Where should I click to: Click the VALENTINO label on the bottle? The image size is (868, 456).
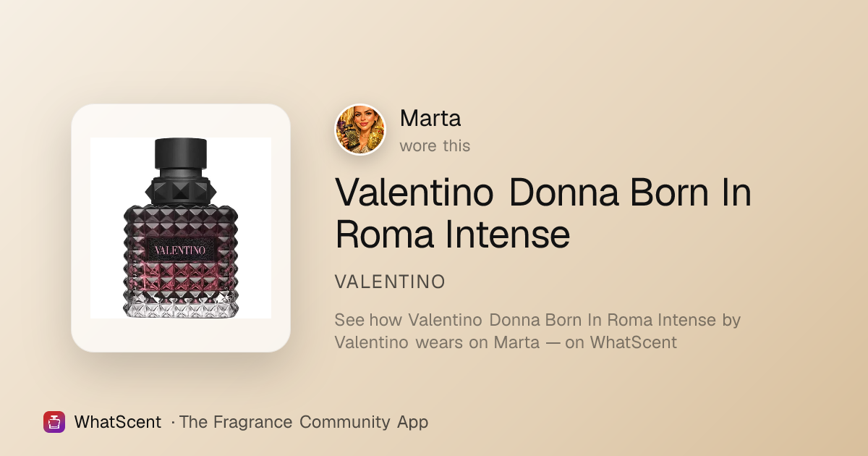[x=181, y=250]
